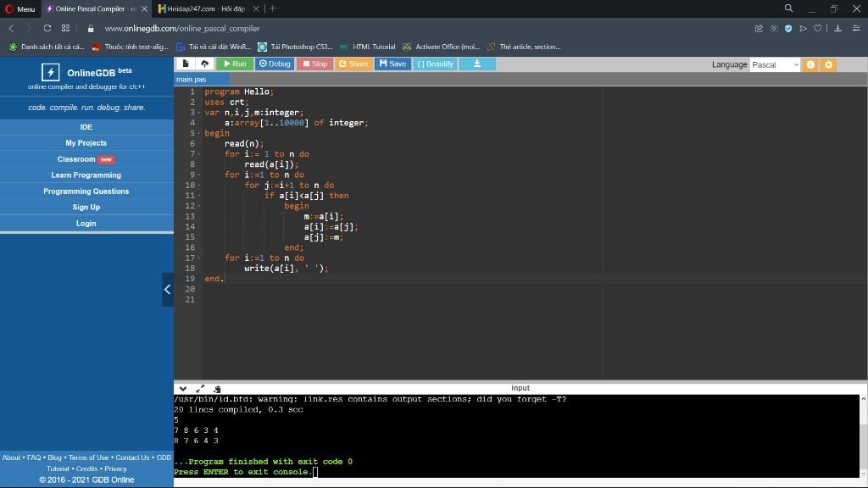Open the Blog footer link
The width and height of the screenshot is (868, 488).
click(54, 457)
